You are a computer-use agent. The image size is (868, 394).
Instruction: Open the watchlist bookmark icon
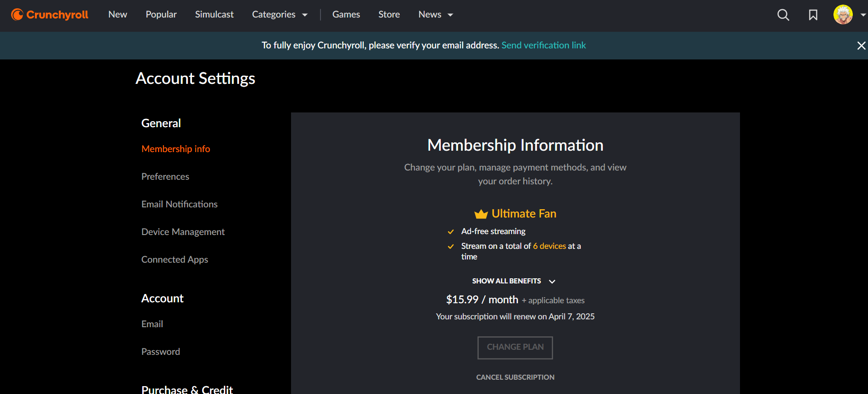[813, 15]
